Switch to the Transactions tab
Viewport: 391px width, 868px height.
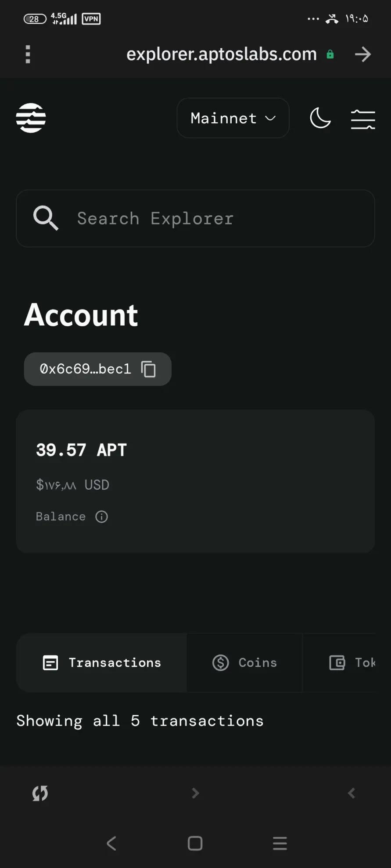click(102, 662)
